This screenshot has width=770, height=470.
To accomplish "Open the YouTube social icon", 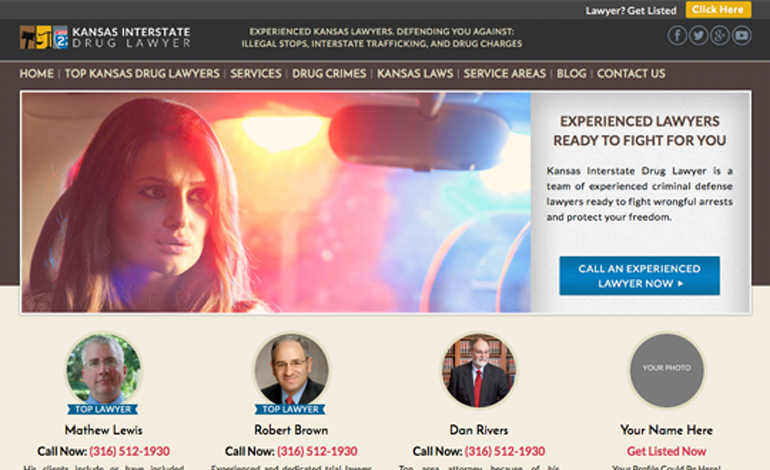I will (742, 36).
